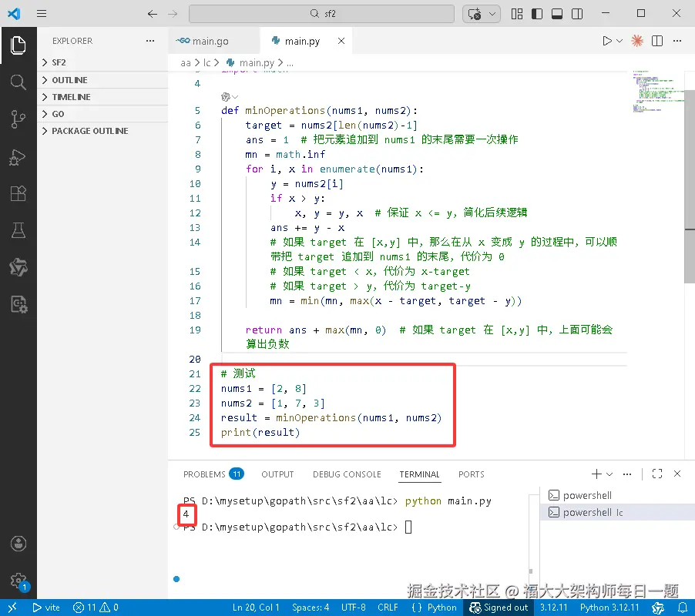Image resolution: width=695 pixels, height=616 pixels.
Task: Go forward with the right arrow
Action: [173, 14]
